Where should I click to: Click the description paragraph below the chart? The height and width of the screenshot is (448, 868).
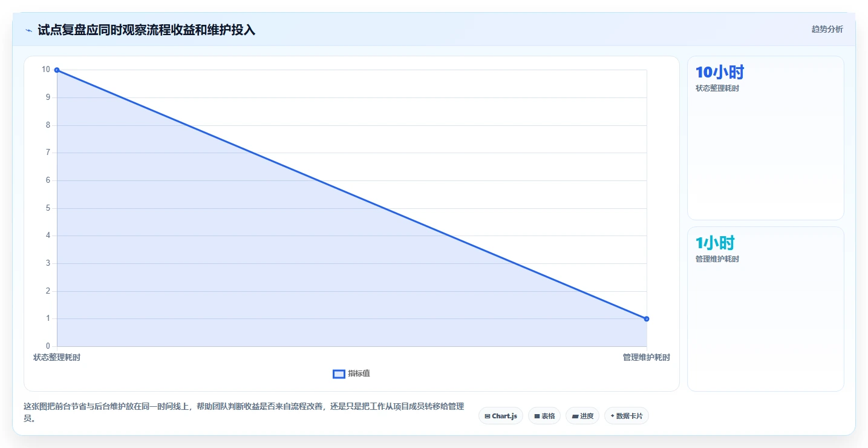click(x=244, y=412)
